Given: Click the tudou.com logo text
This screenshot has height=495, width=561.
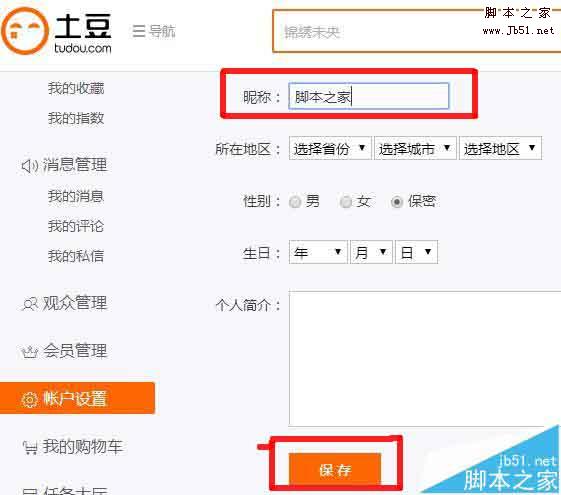Looking at the screenshot, I should [83, 48].
